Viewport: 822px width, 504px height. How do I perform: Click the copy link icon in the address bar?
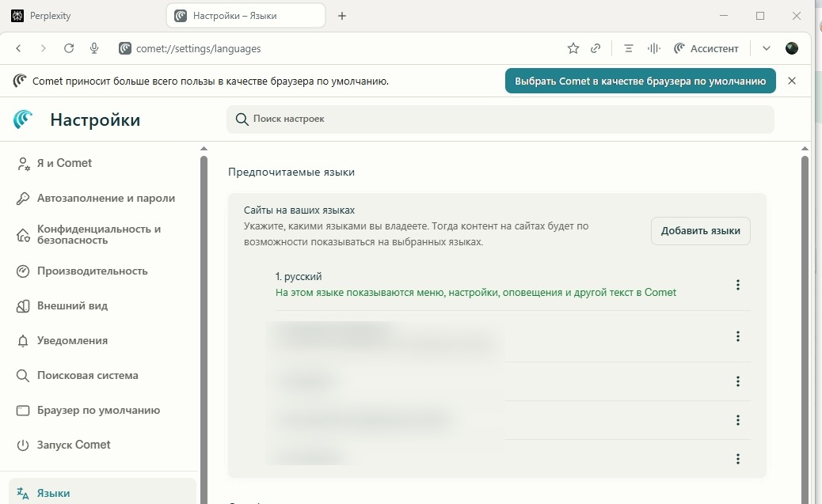(x=596, y=48)
